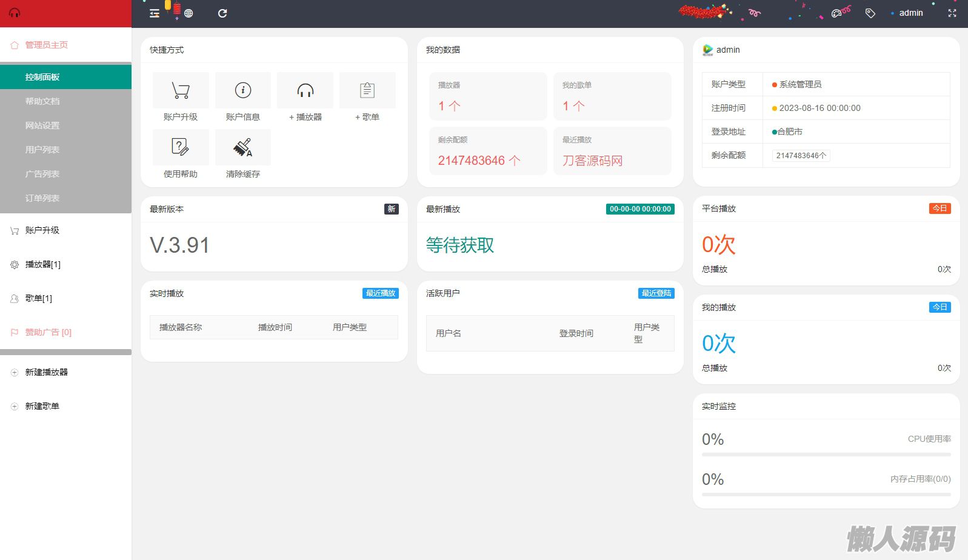The image size is (968, 560).
Task: Open the theme palette icon in header
Action: (x=836, y=13)
